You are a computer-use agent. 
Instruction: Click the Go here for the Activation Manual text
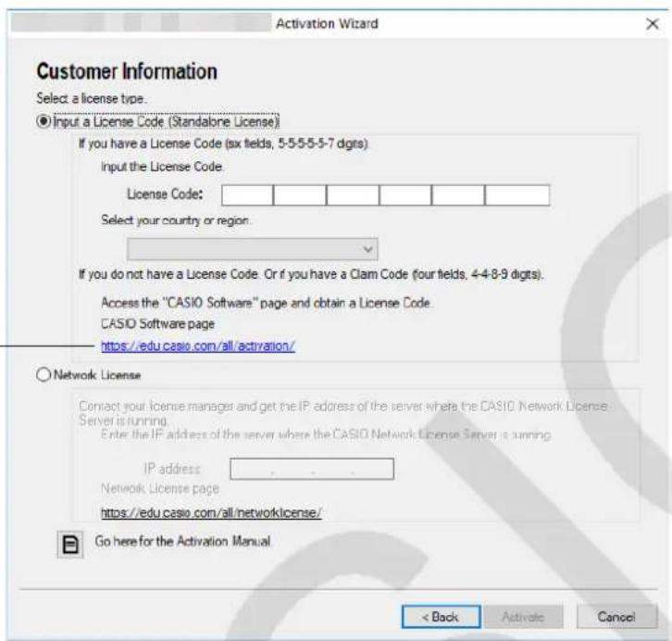coord(183,542)
